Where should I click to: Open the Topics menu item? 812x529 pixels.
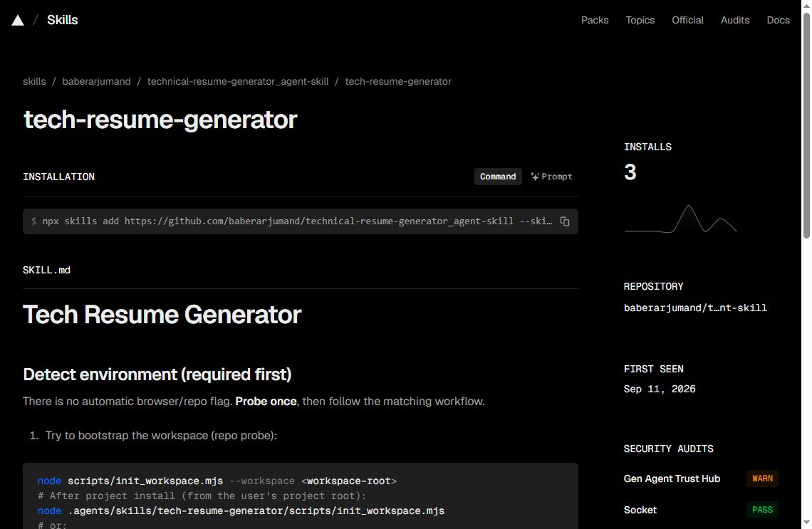pos(640,20)
